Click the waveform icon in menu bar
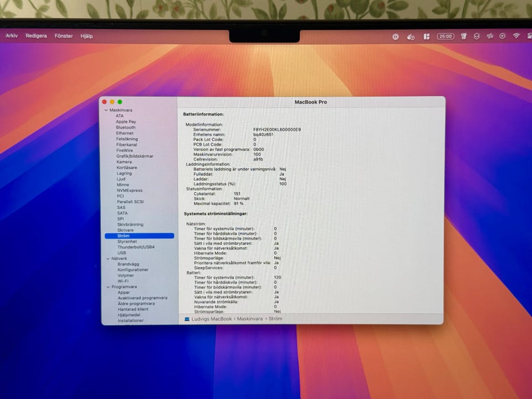532x399 pixels. click(490, 37)
